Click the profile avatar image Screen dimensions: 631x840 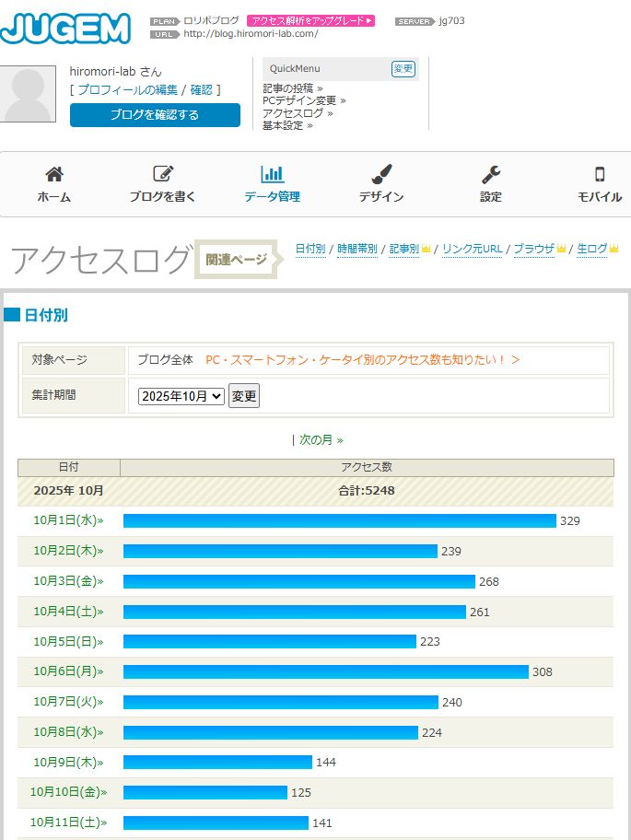(x=28, y=95)
